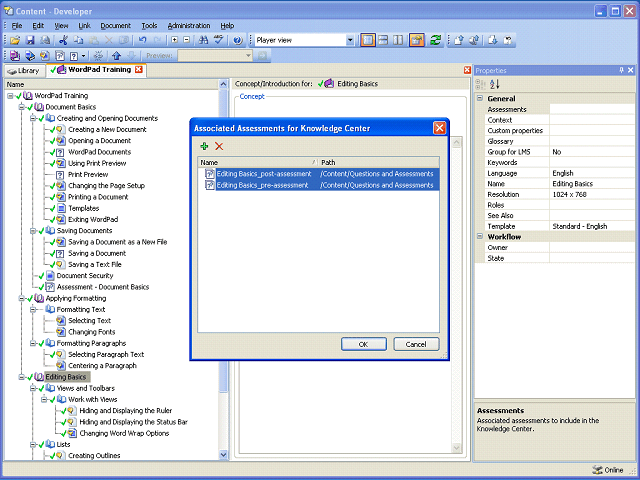The width and height of the screenshot is (640, 480).
Task: Click the Open folder toolbar icon
Action: tap(15, 40)
